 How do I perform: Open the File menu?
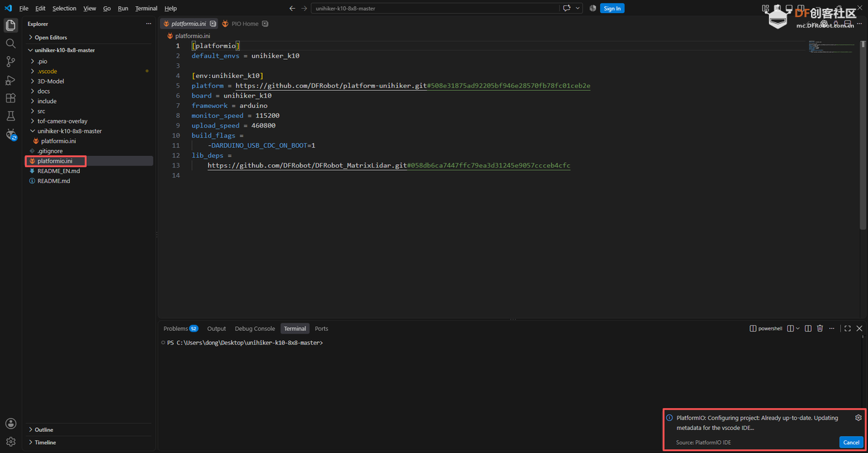click(x=24, y=8)
